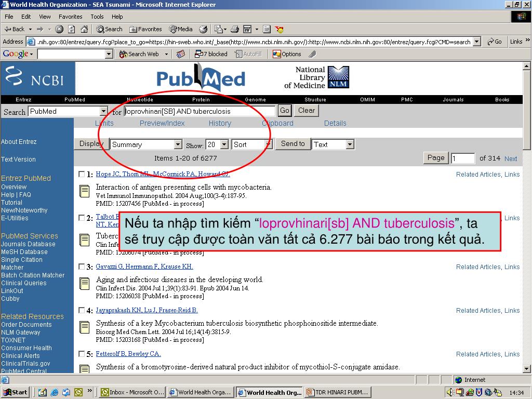Click the Back arrow button
532x399 pixels.
15,29
